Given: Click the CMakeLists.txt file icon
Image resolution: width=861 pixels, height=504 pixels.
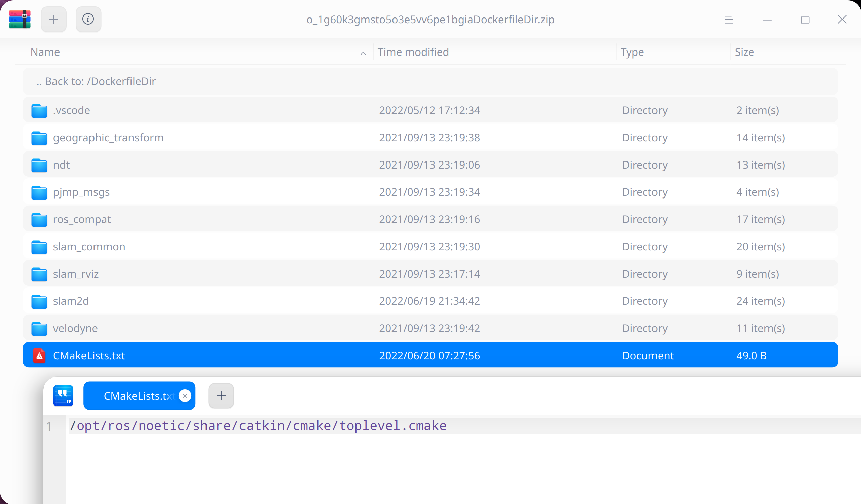Looking at the screenshot, I should (x=39, y=356).
